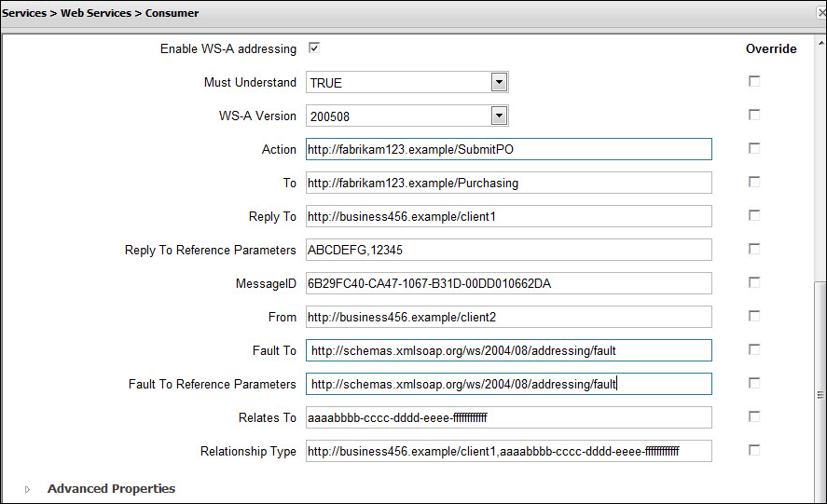Uncheck Enable WS-A addressing checkbox
The image size is (827, 504).
tap(314, 48)
